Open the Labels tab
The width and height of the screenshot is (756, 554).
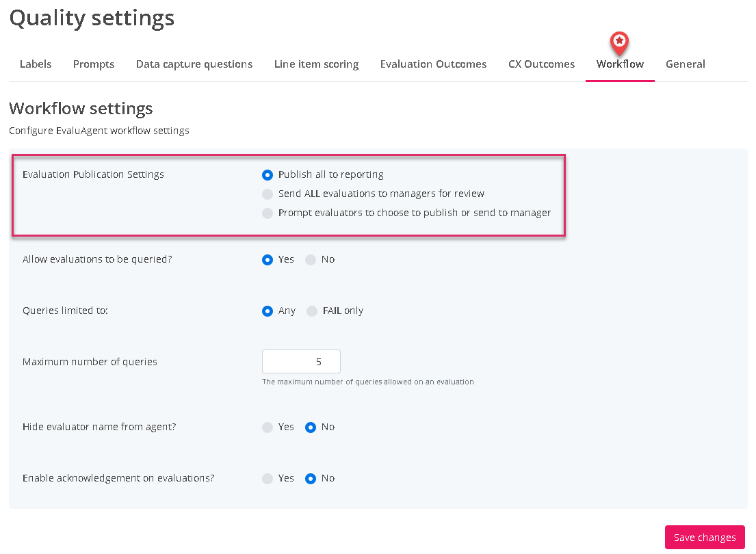[36, 64]
